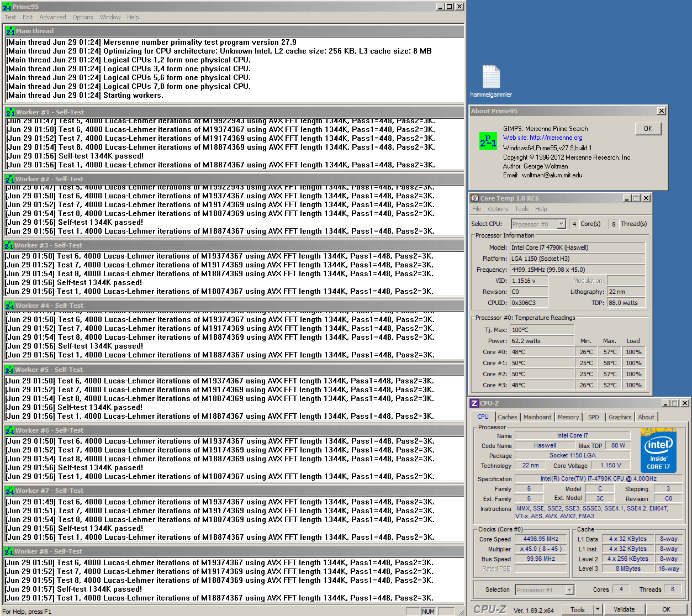Click the CPU-Z title bar Z icon
Viewport: 692px width, 616px height.
pos(474,403)
